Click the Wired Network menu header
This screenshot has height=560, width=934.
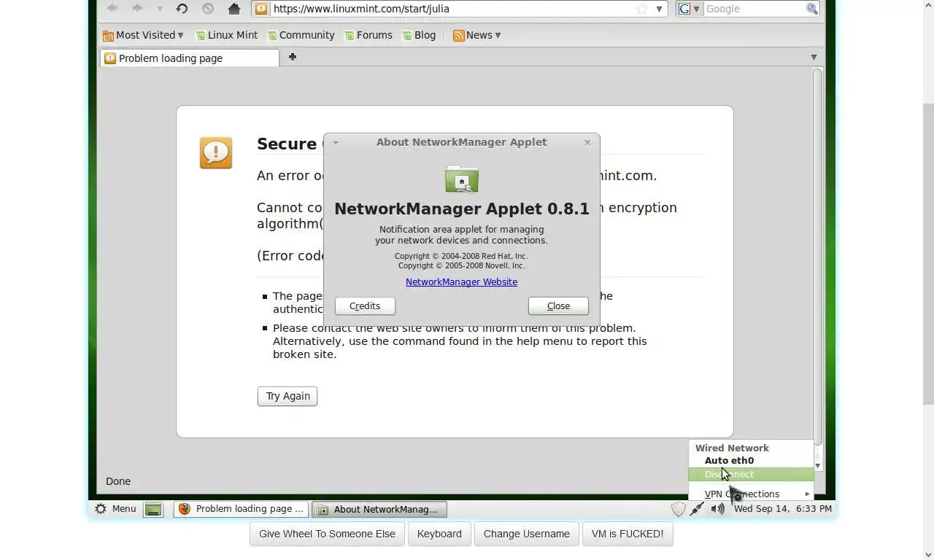tap(732, 448)
